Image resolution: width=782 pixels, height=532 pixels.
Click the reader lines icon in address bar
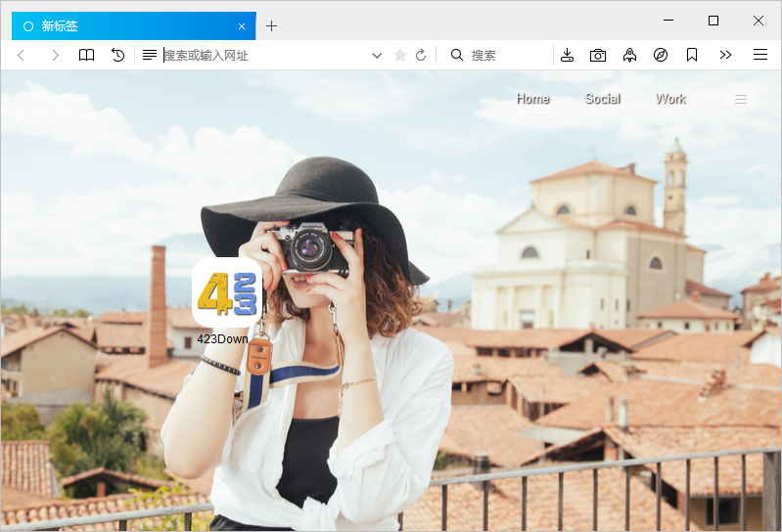(x=150, y=56)
